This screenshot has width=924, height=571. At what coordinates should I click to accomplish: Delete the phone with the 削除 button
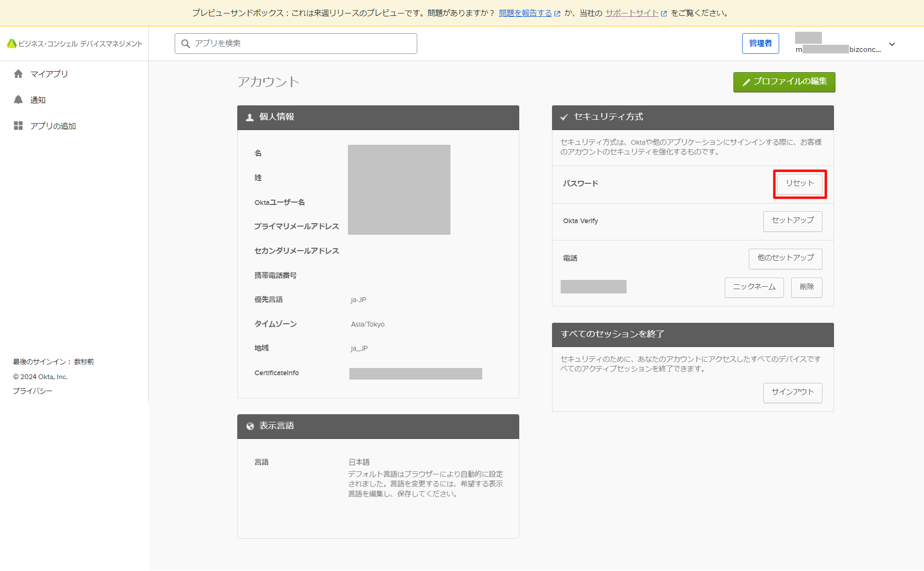click(806, 287)
